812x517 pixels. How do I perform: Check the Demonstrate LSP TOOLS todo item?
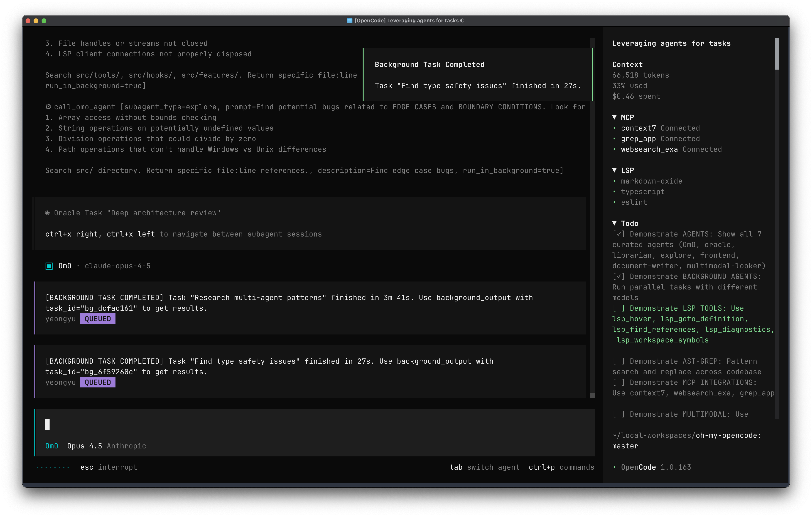click(x=619, y=308)
